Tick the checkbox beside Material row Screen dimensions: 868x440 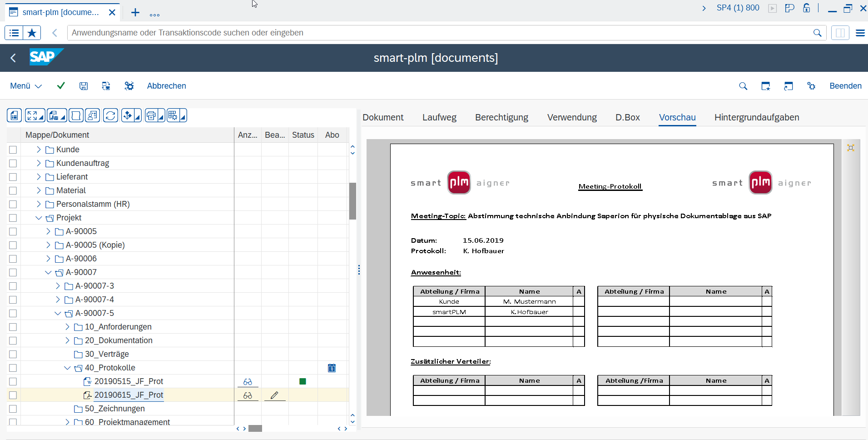point(13,190)
